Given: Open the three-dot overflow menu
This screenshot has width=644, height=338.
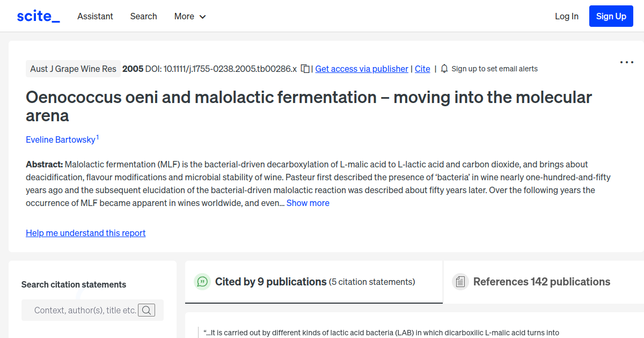Looking at the screenshot, I should (626, 62).
